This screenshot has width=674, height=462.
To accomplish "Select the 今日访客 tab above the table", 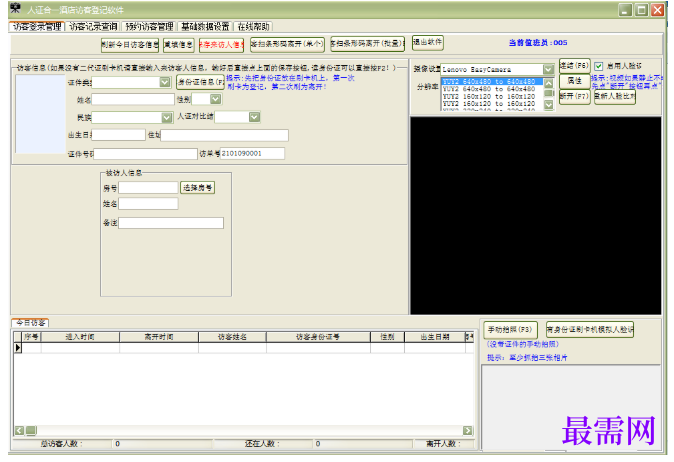I will click(x=31, y=323).
